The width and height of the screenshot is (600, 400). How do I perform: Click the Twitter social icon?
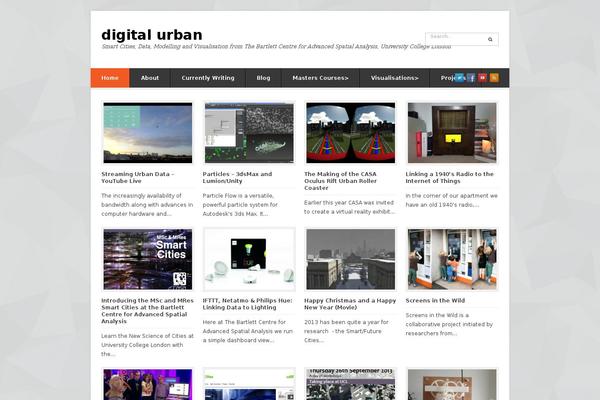pos(459,78)
